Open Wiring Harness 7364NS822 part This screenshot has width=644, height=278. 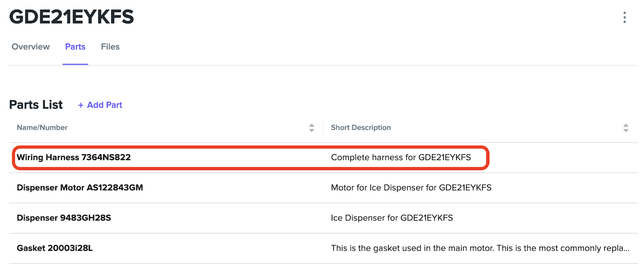point(74,157)
